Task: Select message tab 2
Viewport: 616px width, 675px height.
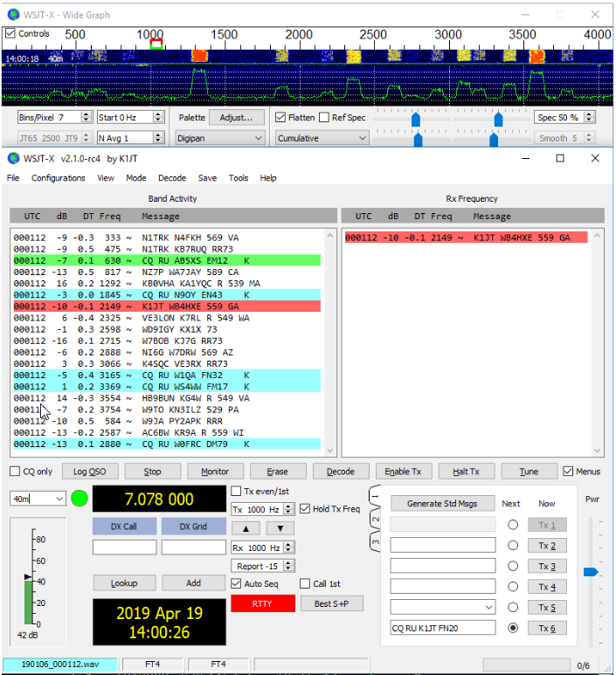Action: (x=376, y=519)
